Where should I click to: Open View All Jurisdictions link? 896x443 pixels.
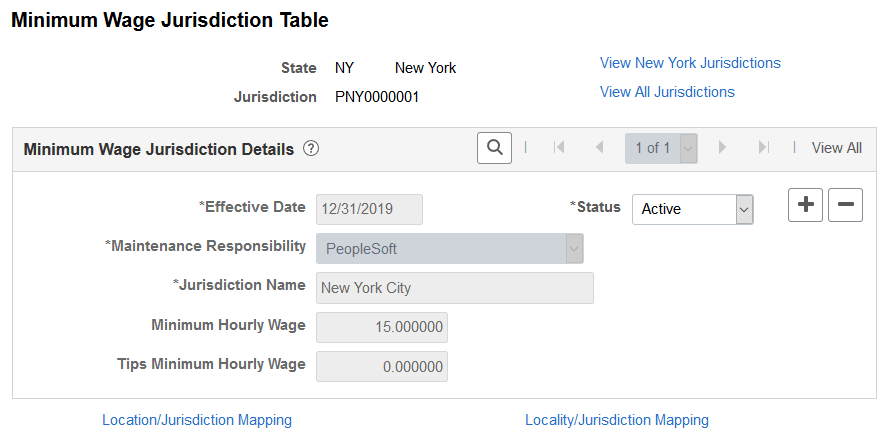coord(667,92)
